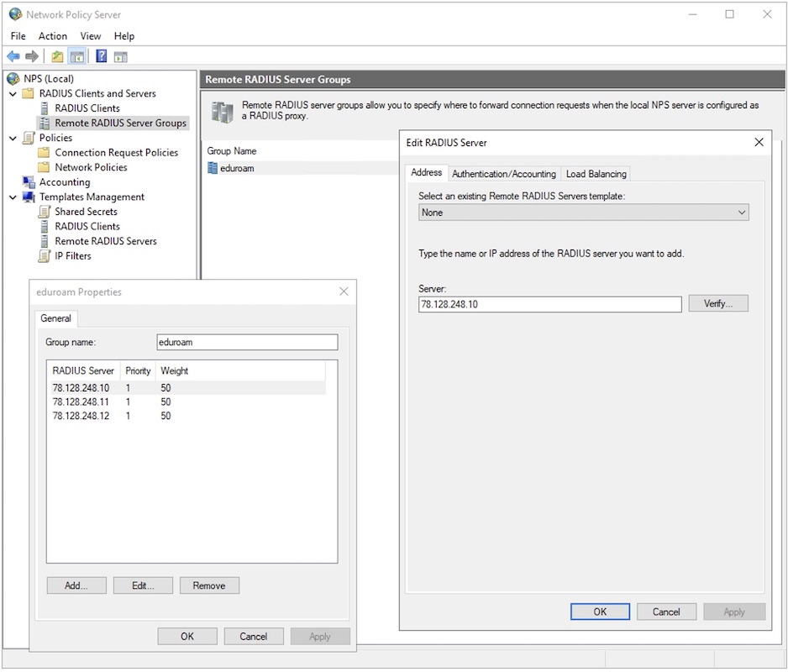Image resolution: width=788 pixels, height=672 pixels.
Task: Click the Remote RADIUS Servers template icon
Action: pyautogui.click(x=45, y=241)
